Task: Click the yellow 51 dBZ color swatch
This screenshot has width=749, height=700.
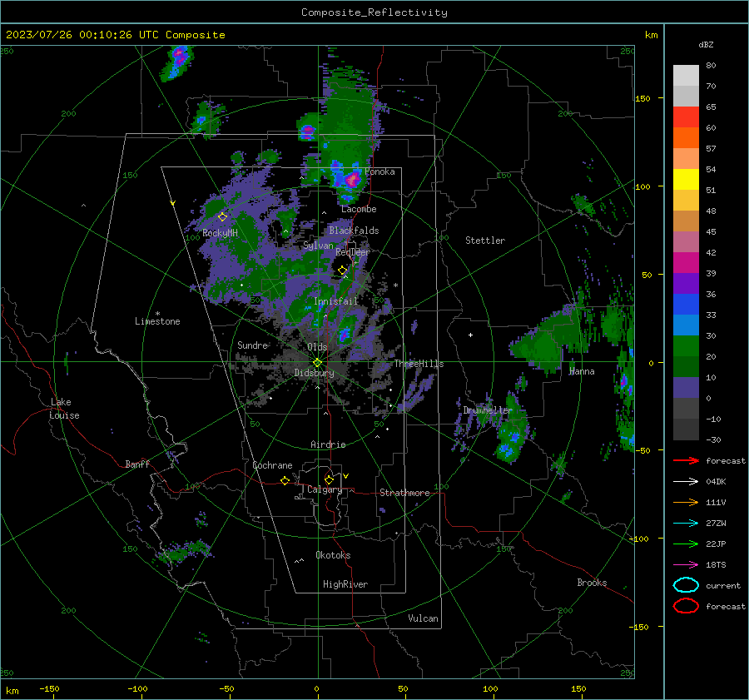Action: [x=686, y=179]
